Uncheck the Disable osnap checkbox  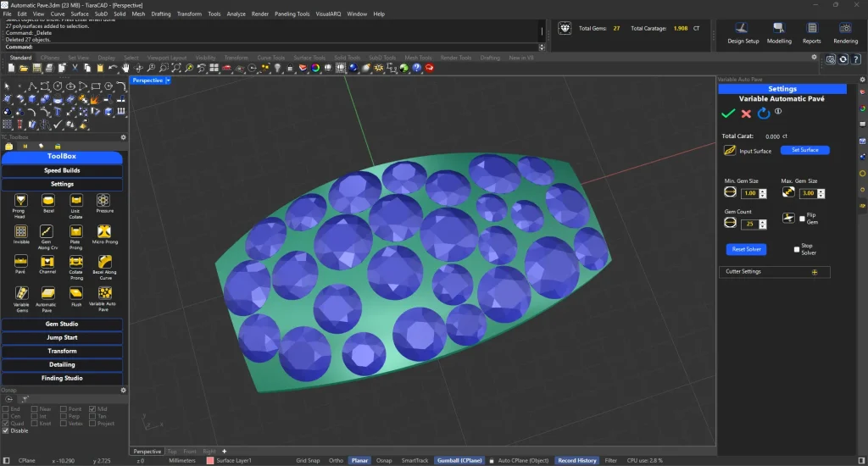(7, 430)
